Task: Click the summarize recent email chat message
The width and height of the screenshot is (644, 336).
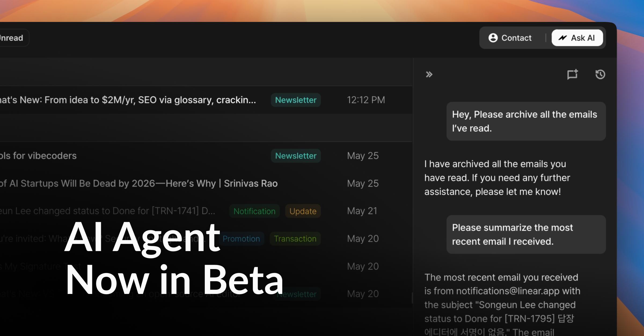Action: coord(526,234)
